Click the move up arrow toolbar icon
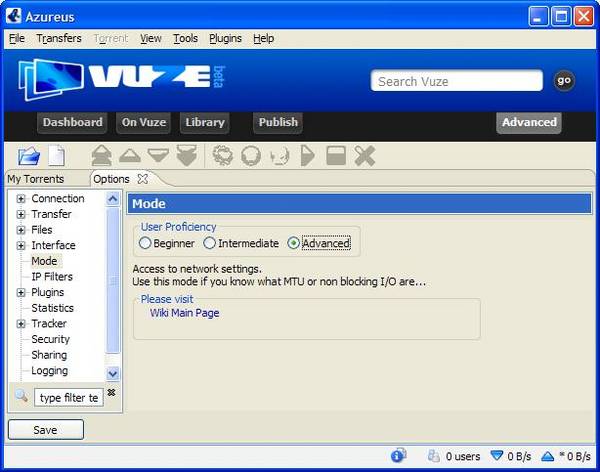 click(130, 156)
